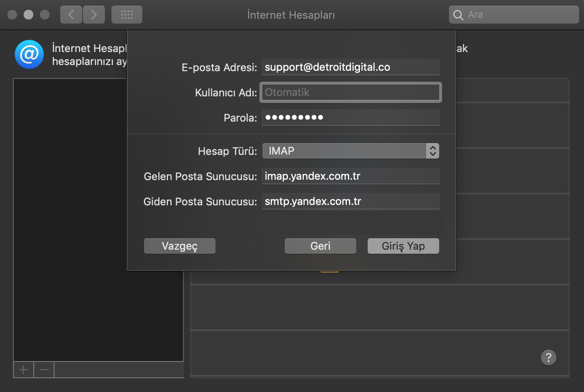Image resolution: width=584 pixels, height=392 pixels.
Task: Click the back navigation arrow
Action: click(71, 14)
